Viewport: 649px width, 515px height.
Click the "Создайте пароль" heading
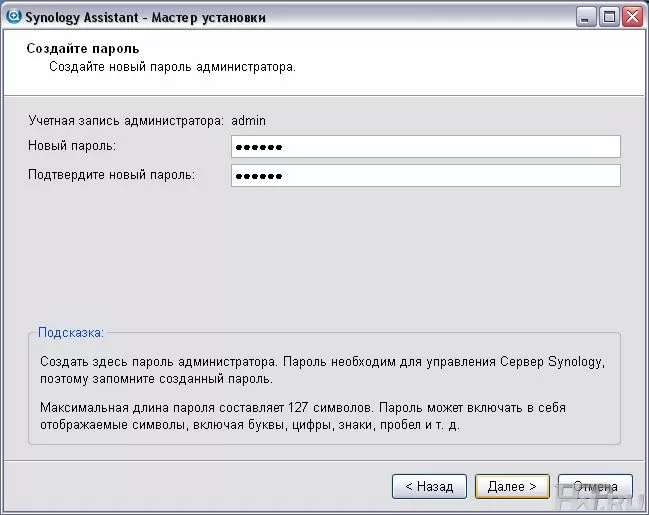point(82,48)
